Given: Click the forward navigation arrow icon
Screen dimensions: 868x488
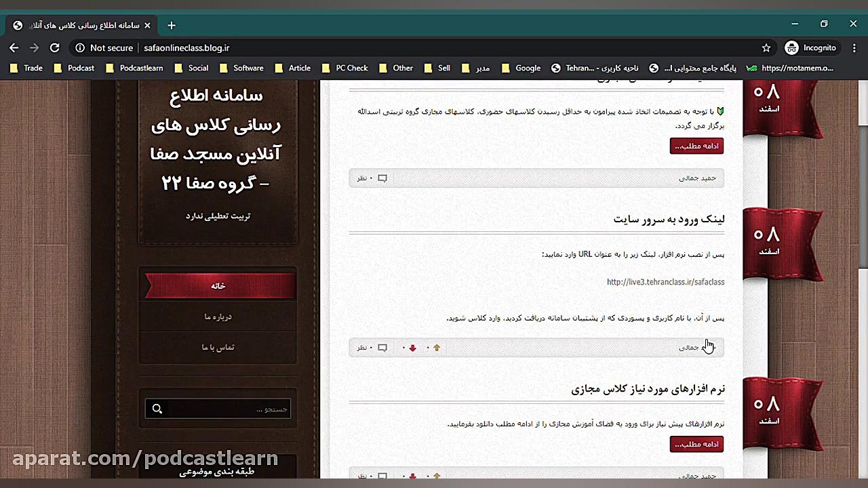Looking at the screenshot, I should tap(35, 47).
